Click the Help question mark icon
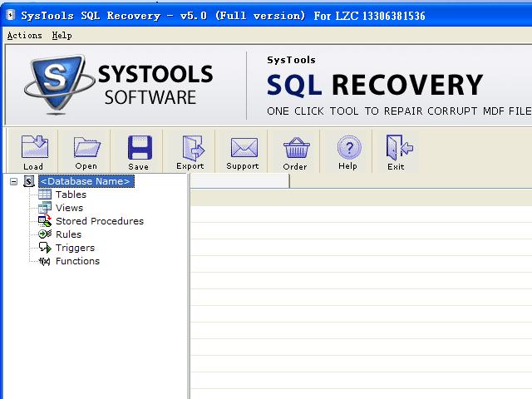The image size is (532, 399). coord(349,147)
